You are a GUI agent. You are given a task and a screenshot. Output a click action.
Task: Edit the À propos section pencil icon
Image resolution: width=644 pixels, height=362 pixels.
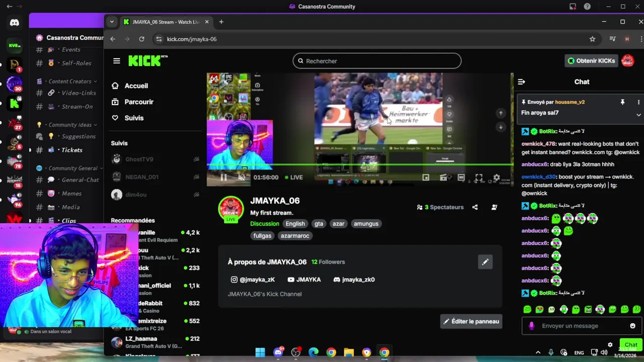coord(485,262)
